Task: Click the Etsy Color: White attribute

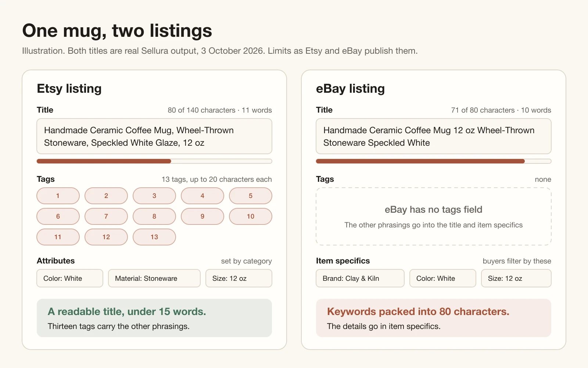Action: pyautogui.click(x=70, y=278)
